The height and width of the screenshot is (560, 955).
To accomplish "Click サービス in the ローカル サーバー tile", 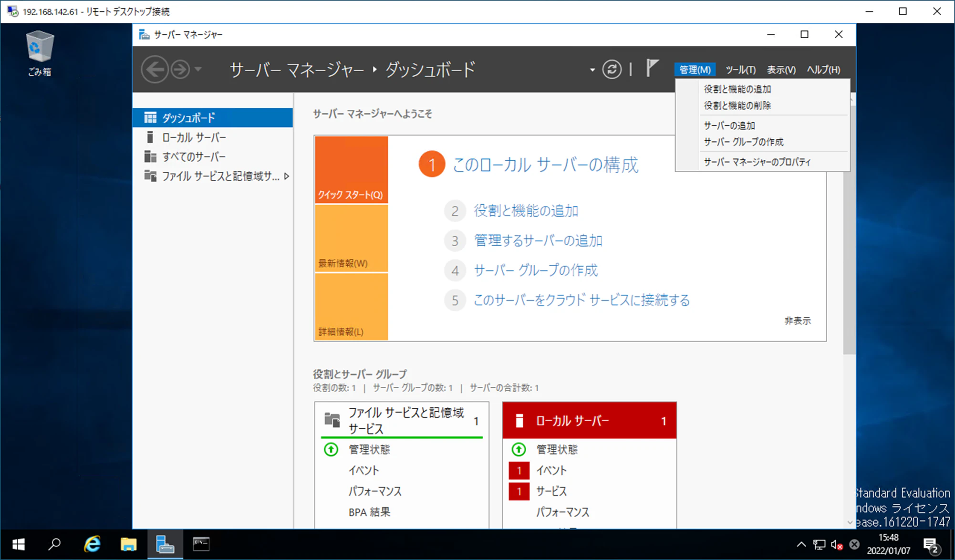I will [551, 491].
